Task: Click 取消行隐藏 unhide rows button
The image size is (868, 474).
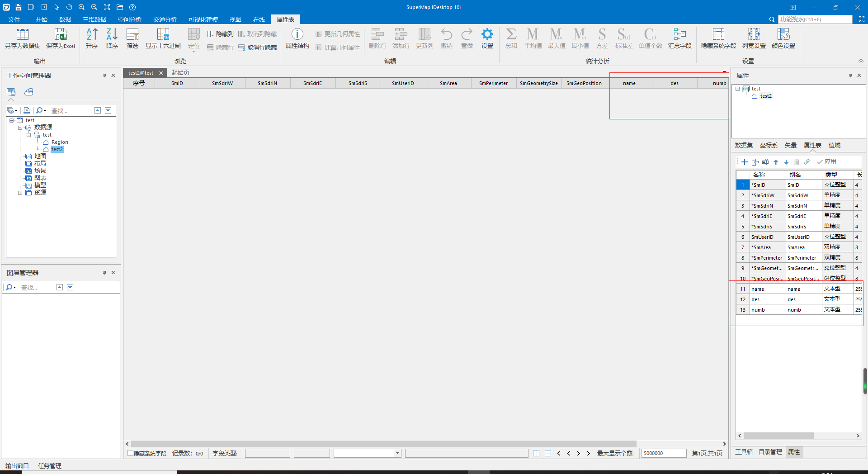Action: [x=257, y=47]
